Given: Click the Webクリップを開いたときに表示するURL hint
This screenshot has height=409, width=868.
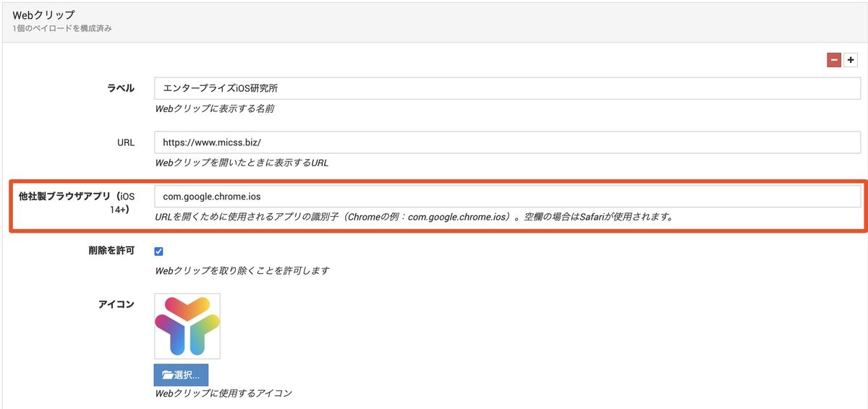Looking at the screenshot, I should pyautogui.click(x=242, y=163).
